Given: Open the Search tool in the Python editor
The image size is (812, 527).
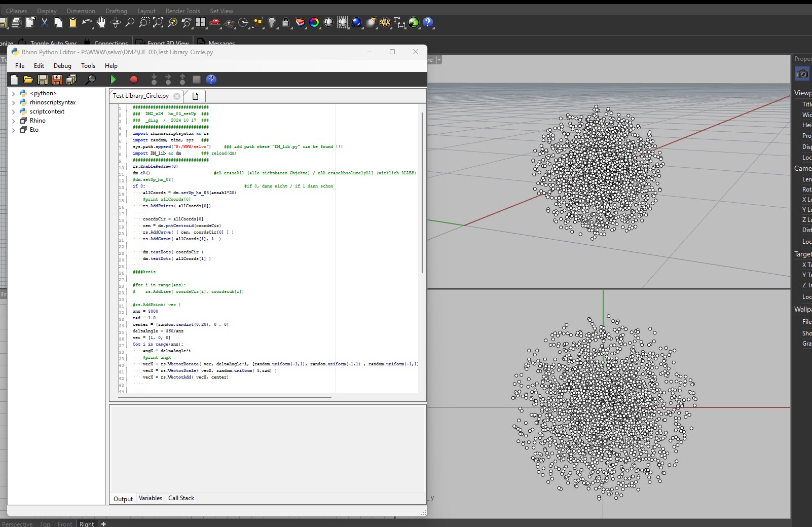Looking at the screenshot, I should click(91, 80).
